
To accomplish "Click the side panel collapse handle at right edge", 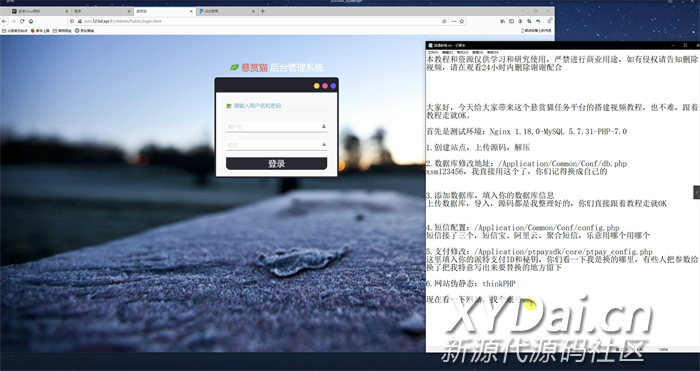I will [696, 192].
